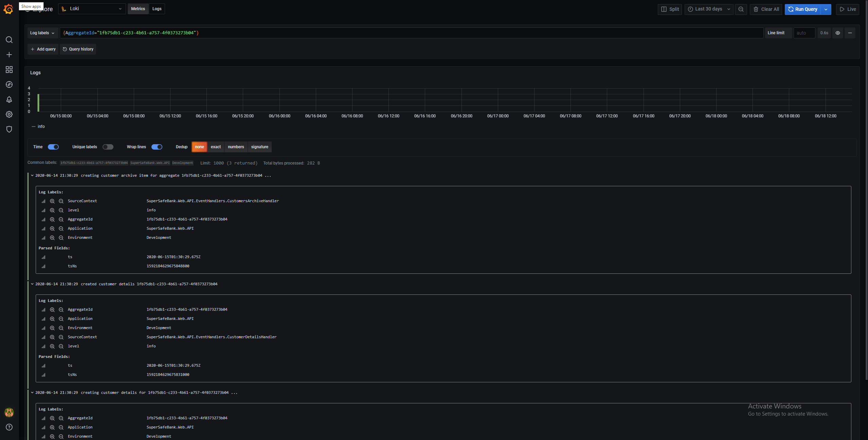Click the filter-for-value icon beside SourceContext
The height and width of the screenshot is (440, 868).
coord(52,201)
